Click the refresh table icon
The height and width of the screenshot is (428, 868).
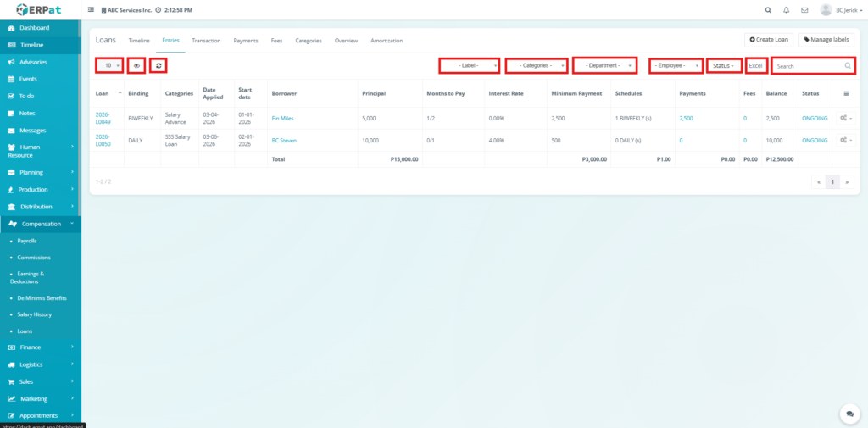click(159, 65)
